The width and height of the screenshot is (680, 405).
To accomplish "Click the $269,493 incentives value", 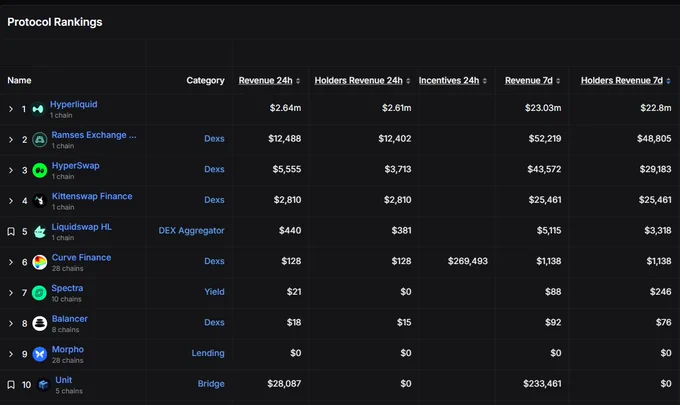I will tap(468, 261).
